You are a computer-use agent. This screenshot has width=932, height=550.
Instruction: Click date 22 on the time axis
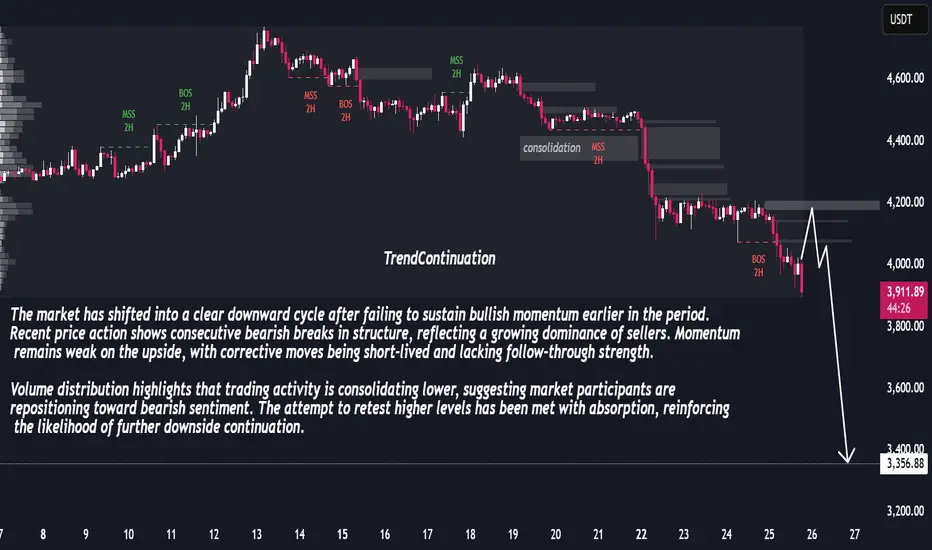pyautogui.click(x=640, y=535)
